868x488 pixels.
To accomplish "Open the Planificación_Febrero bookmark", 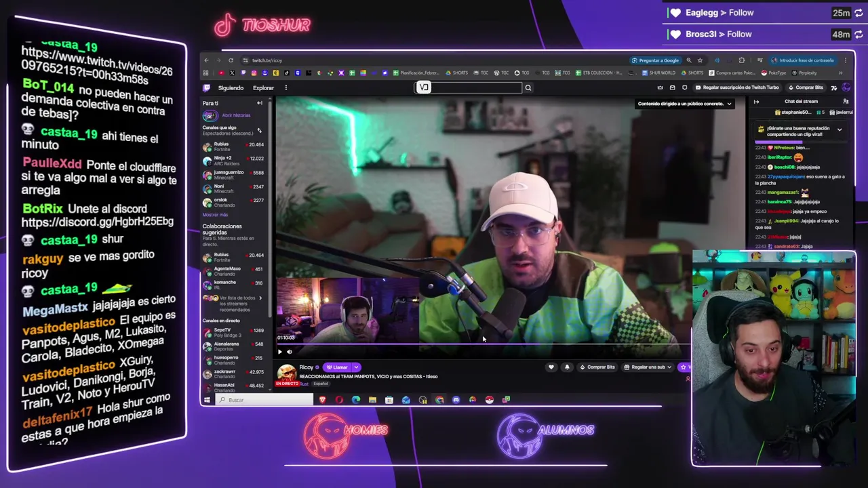I will [415, 73].
